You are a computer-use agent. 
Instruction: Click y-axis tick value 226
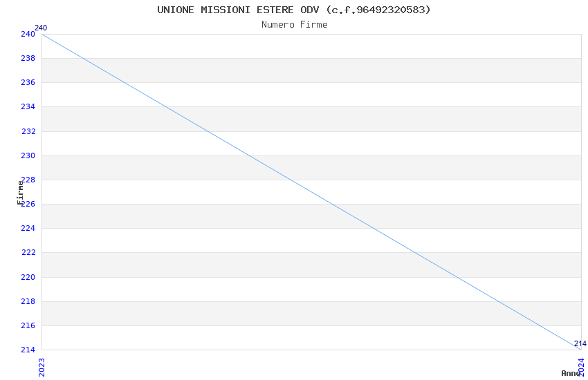28,204
